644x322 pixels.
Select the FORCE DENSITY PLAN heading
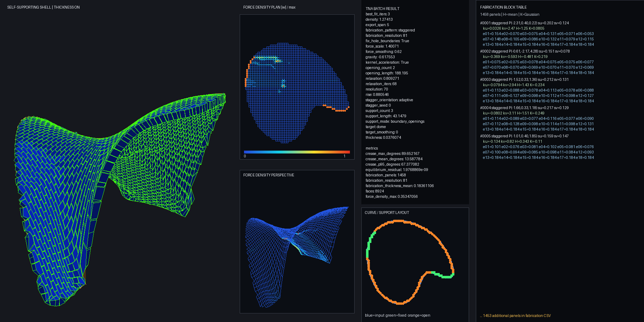coord(269,7)
